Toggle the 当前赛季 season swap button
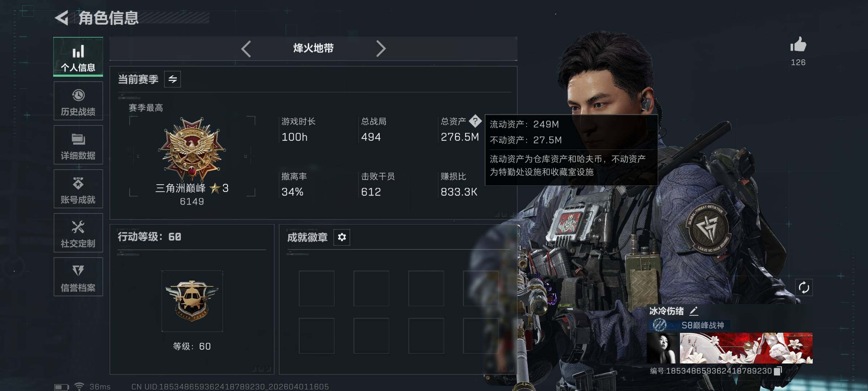Screen dimensions: 868x391 click(173, 79)
